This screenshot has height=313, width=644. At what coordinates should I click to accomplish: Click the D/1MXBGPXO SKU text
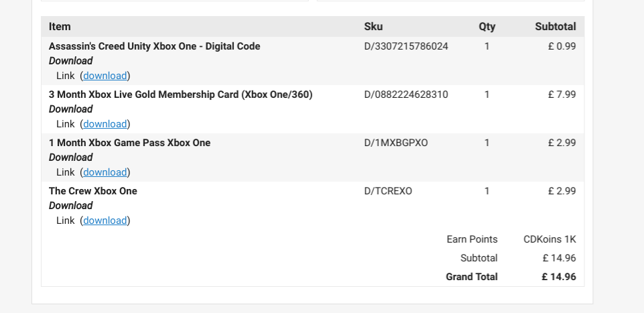click(x=395, y=143)
